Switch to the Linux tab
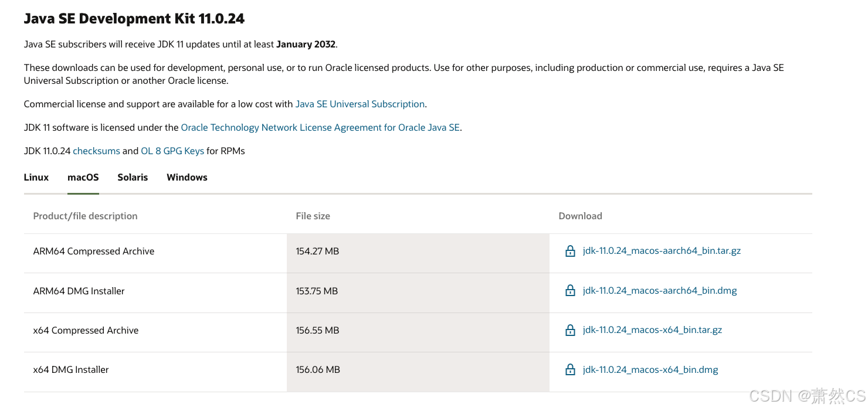Image resolution: width=868 pixels, height=411 pixels. tap(36, 177)
